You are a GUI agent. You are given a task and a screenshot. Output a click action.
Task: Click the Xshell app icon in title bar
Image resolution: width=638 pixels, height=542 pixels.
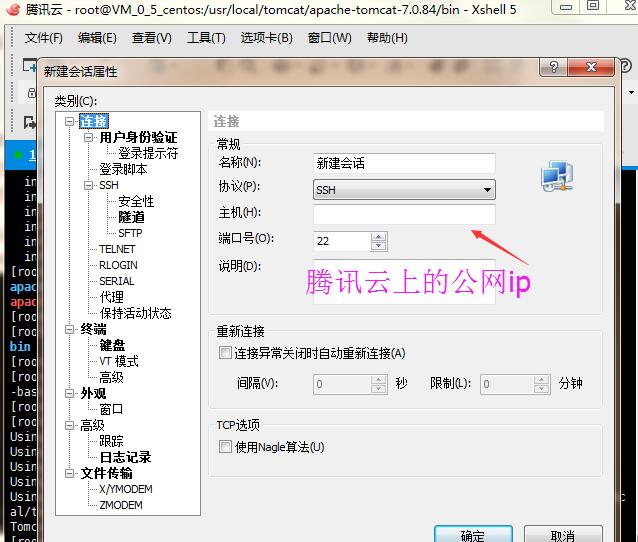pyautogui.click(x=13, y=9)
